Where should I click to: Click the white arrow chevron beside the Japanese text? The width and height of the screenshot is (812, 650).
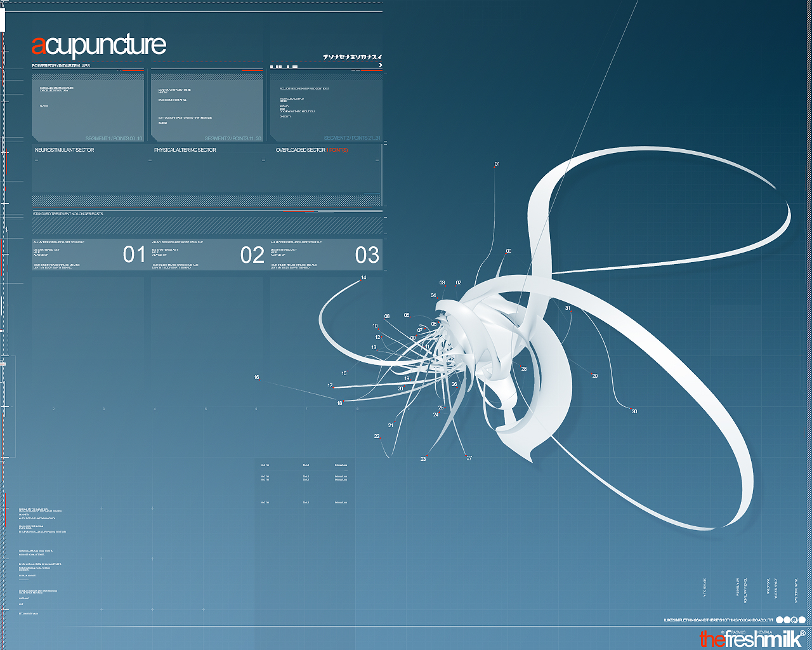(x=380, y=65)
